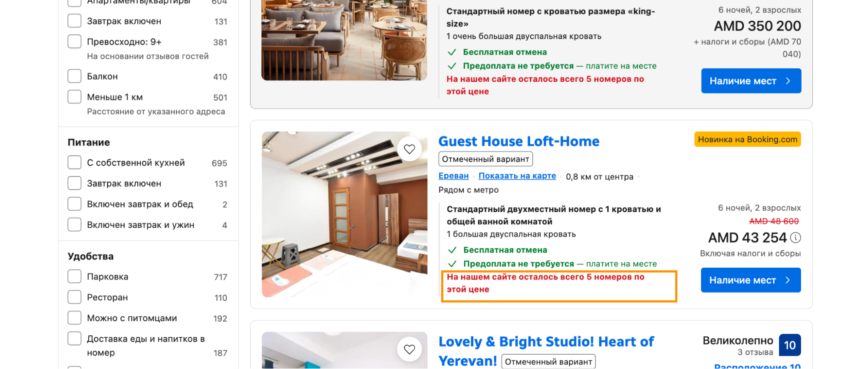Tick Включен завтрак и ужин checkbox
The image size is (868, 369).
(x=75, y=225)
